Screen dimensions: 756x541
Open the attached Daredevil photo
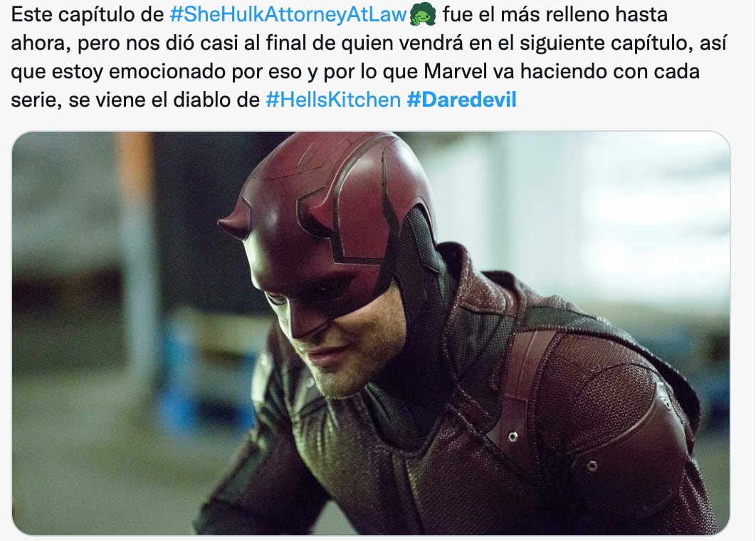point(371,333)
